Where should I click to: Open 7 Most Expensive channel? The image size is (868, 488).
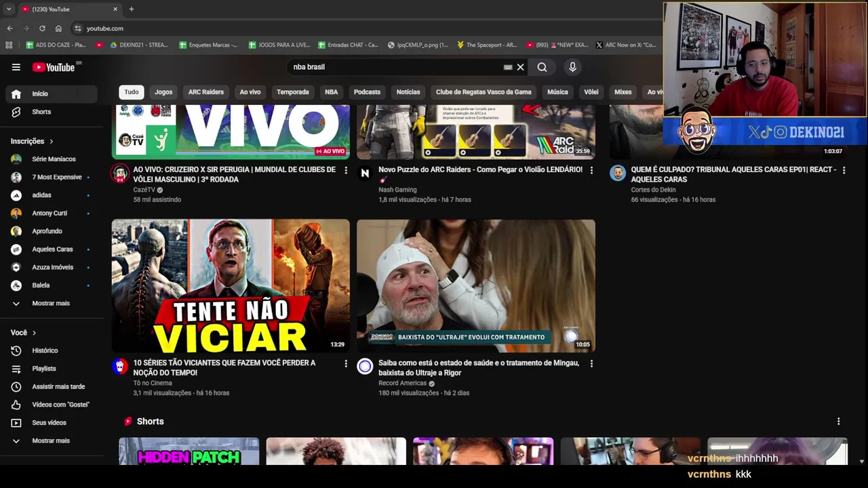point(51,177)
